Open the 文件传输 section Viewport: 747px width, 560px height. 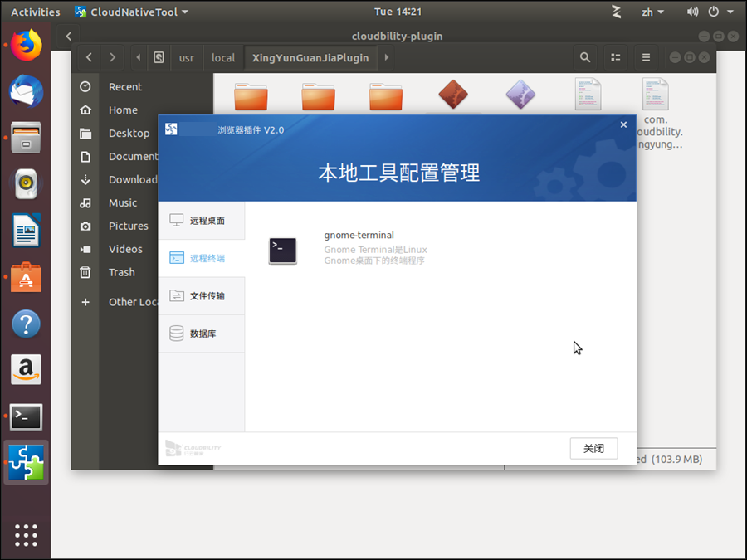[202, 296]
